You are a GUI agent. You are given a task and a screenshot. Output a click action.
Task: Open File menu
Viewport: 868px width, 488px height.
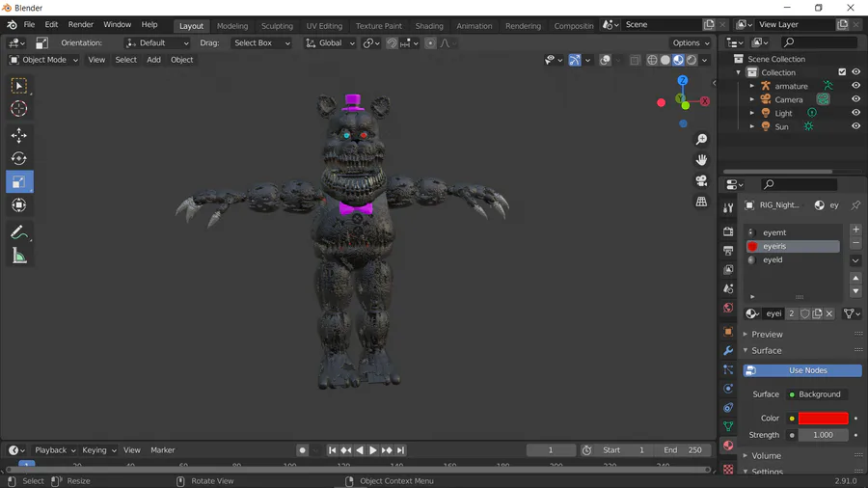click(x=29, y=25)
